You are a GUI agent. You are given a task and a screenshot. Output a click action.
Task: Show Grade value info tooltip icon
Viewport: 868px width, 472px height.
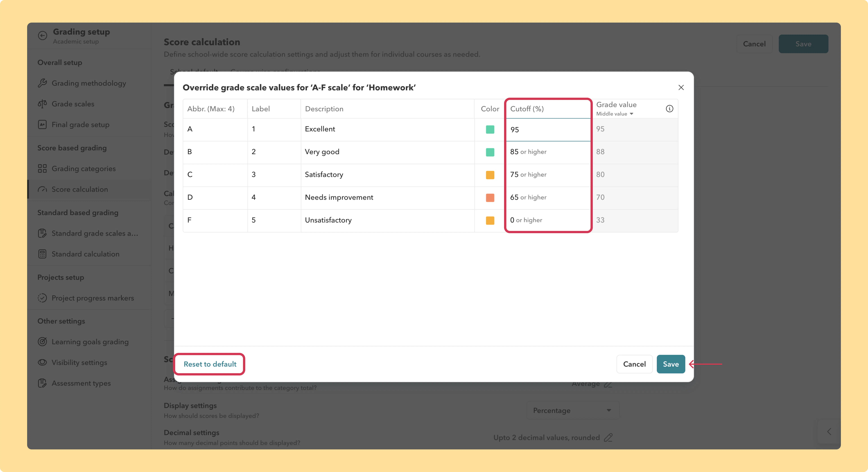670,109
